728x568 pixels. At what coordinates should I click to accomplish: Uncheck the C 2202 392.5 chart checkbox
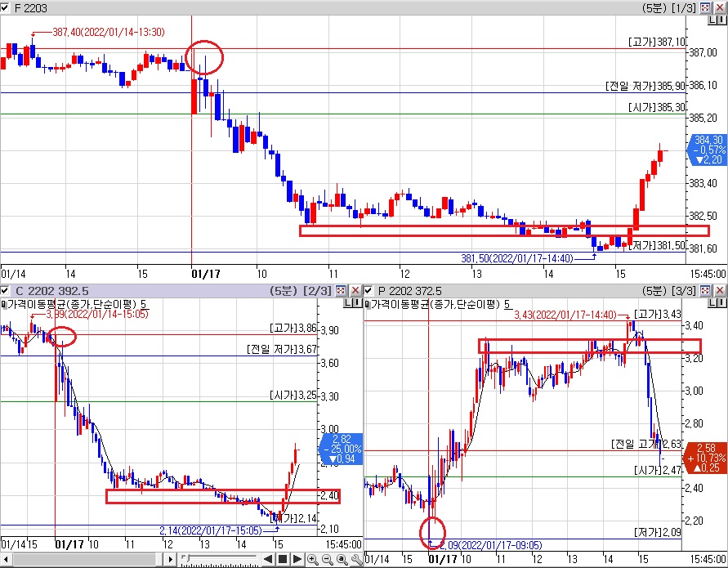[x=5, y=291]
